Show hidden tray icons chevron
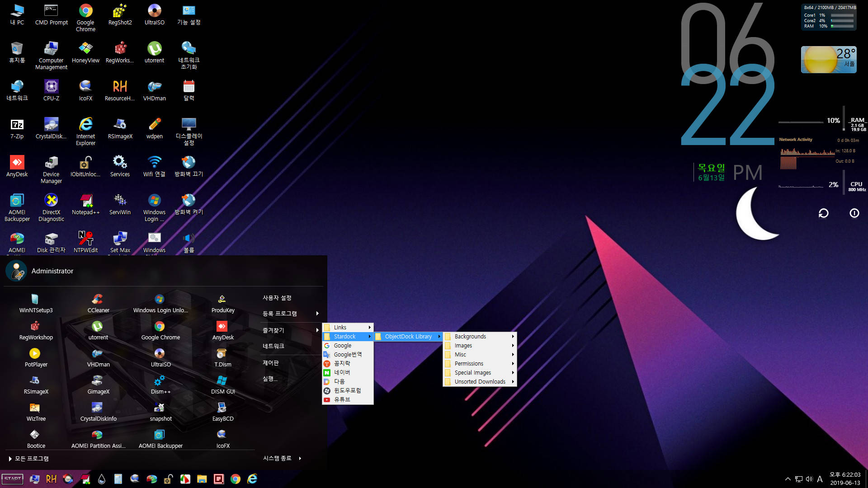This screenshot has height=488, width=868. point(788,479)
